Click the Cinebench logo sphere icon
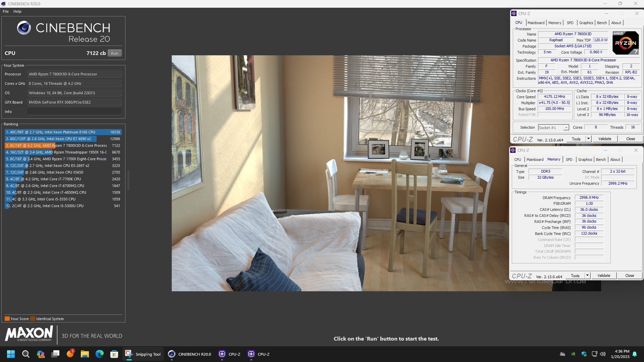 [24, 28]
